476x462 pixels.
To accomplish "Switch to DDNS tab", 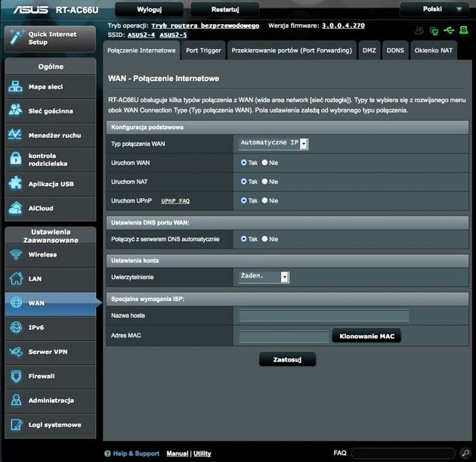I will (395, 51).
